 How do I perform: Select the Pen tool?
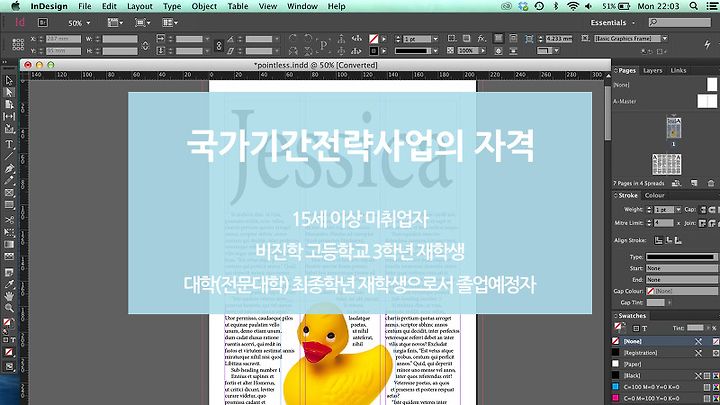coord(9,169)
